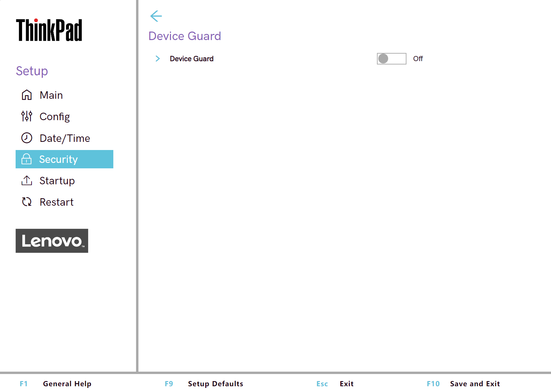Viewport: 551px width, 392px height.
Task: Click the Off label next to the toggle
Action: [418, 59]
